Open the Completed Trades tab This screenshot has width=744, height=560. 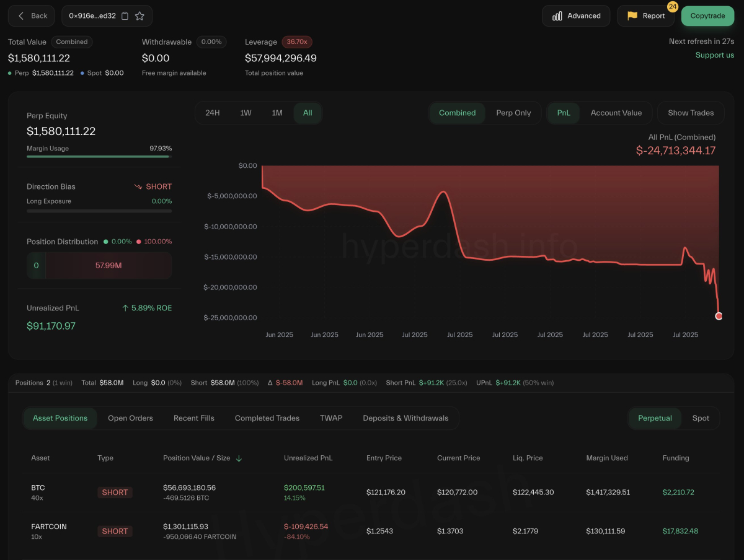267,418
